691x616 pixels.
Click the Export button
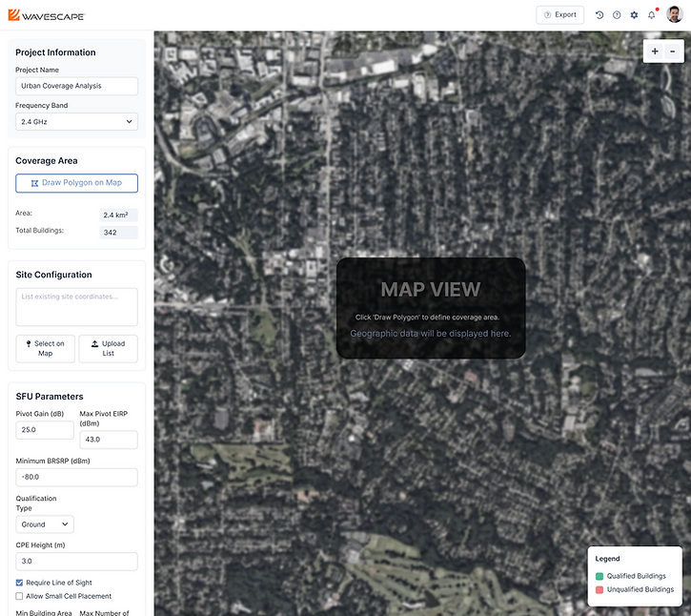coord(560,15)
